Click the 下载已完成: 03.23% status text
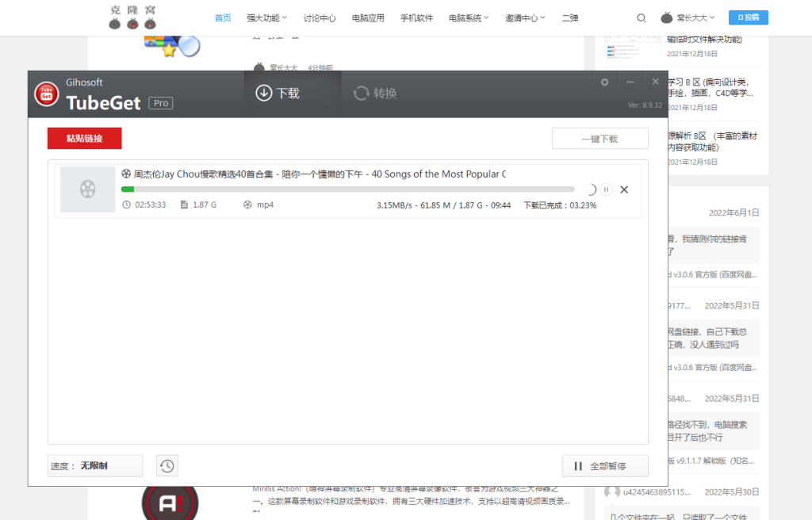Viewport: 812px width, 520px height. coord(560,205)
